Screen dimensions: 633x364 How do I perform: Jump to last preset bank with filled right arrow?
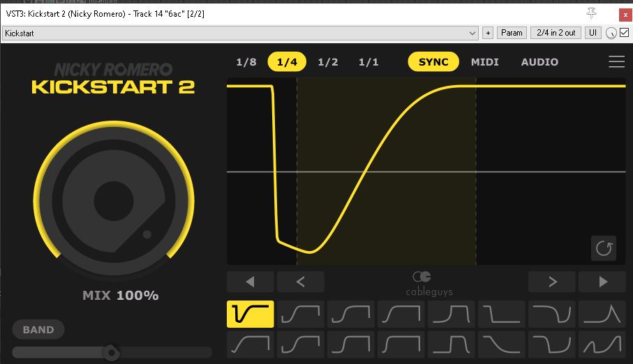tap(602, 282)
